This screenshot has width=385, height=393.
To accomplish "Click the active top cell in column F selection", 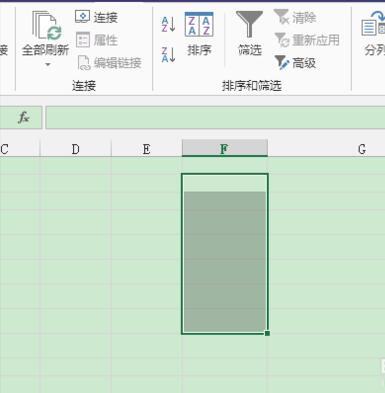I will click(225, 183).
